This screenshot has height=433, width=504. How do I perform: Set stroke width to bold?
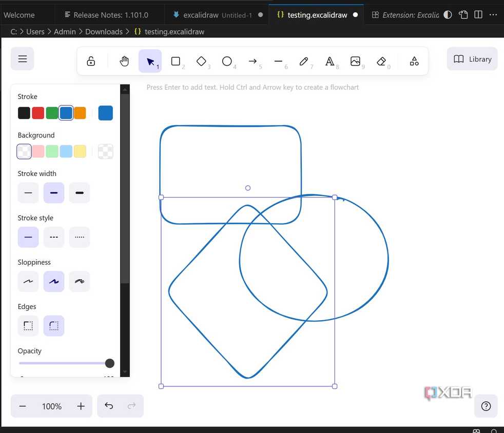(54, 193)
